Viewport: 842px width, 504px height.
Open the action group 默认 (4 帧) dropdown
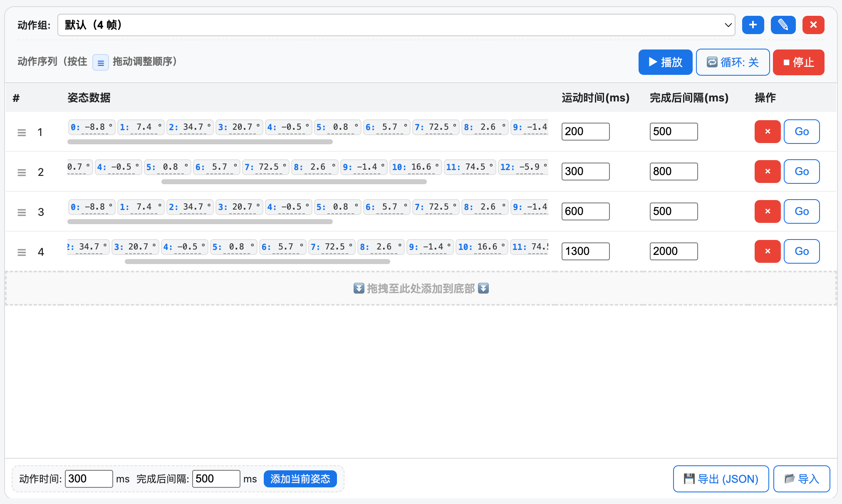click(x=396, y=25)
